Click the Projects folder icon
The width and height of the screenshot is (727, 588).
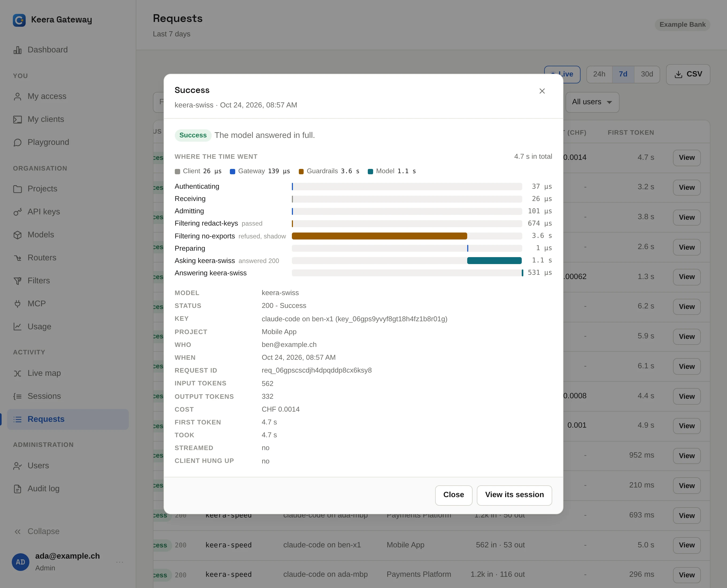[18, 189]
